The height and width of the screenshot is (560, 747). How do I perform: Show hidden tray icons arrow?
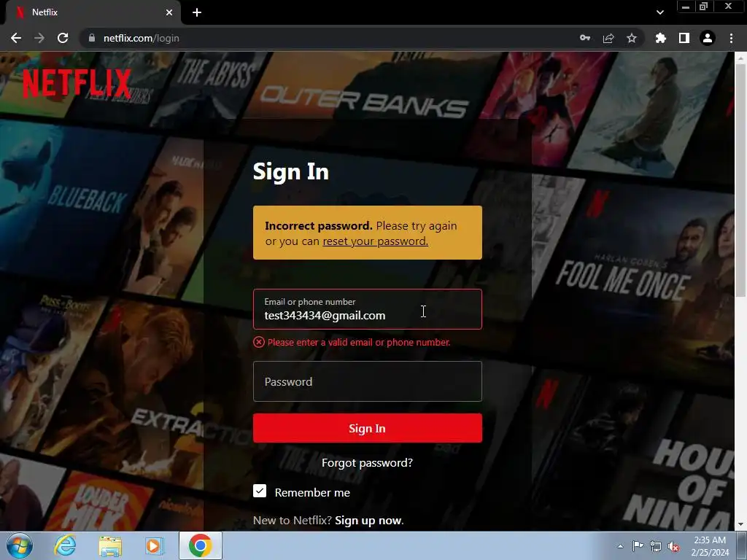point(620,546)
